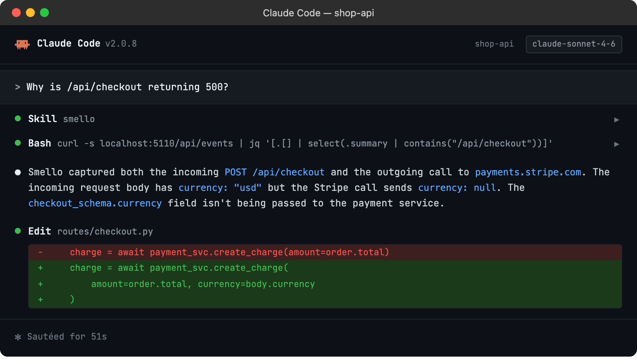
Task: Click the currency: null highlighted code
Action: pos(457,188)
